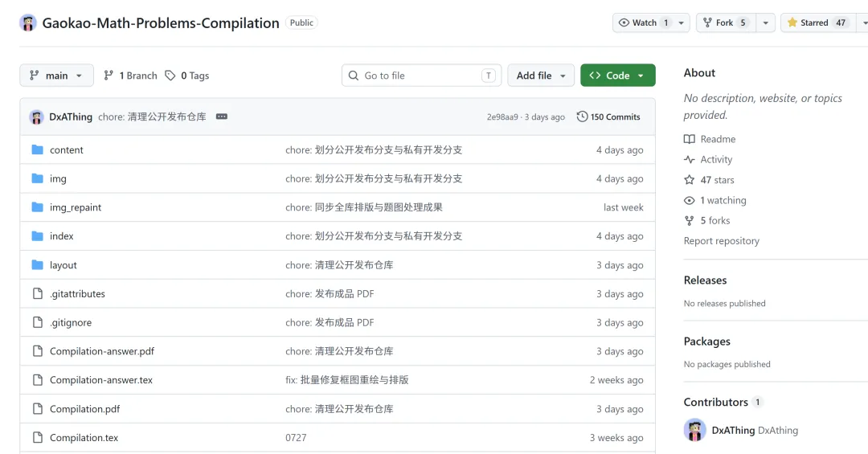This screenshot has width=868, height=454.
Task: Open the Add file dropdown
Action: (x=541, y=76)
